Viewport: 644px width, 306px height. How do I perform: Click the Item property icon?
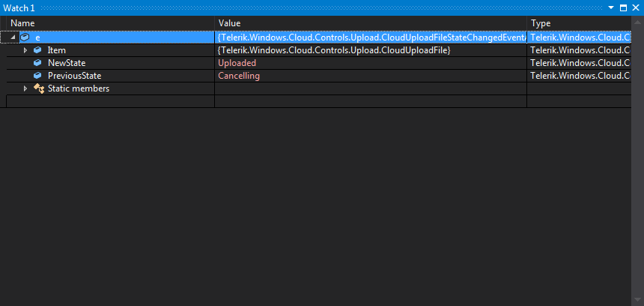[x=37, y=50]
